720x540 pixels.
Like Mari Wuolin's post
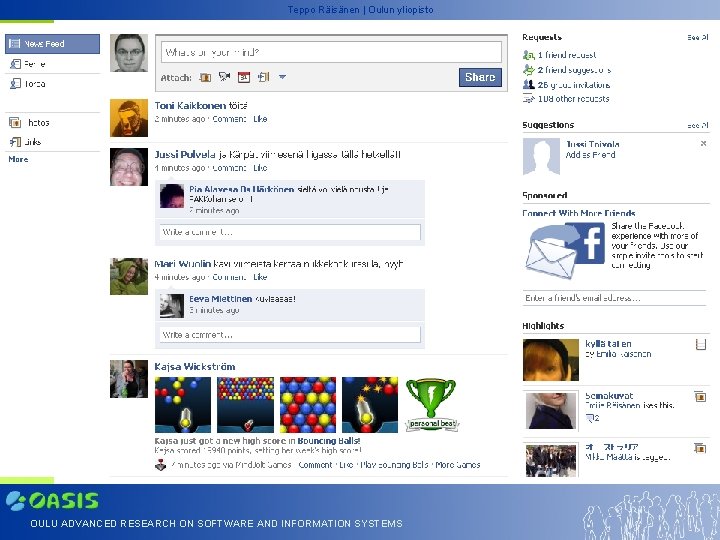(x=260, y=277)
